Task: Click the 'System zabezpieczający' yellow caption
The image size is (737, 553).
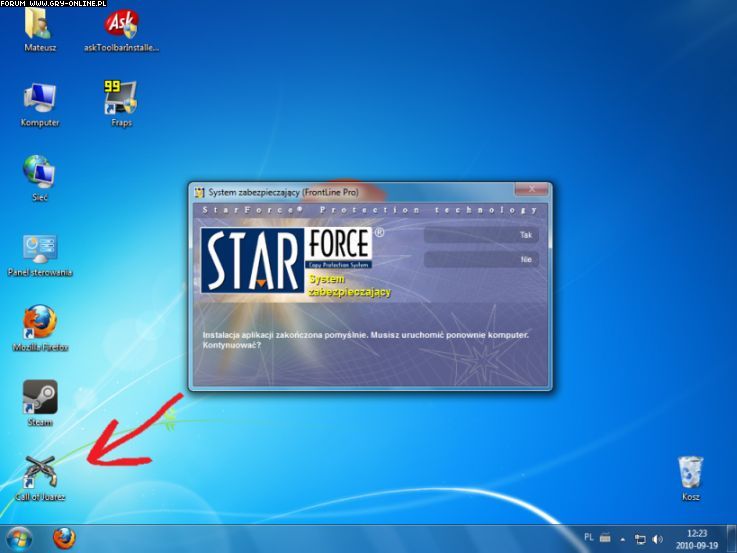Action: (x=349, y=286)
